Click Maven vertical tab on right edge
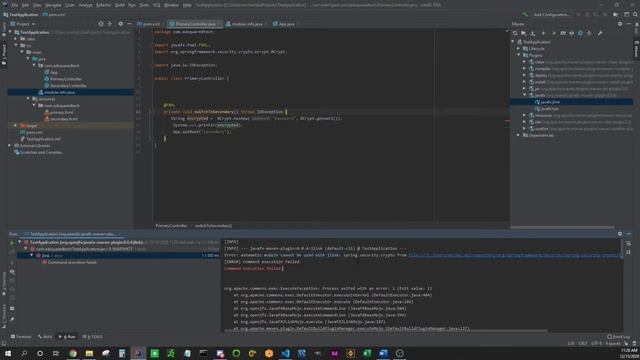The height and width of the screenshot is (360, 640). [636, 49]
